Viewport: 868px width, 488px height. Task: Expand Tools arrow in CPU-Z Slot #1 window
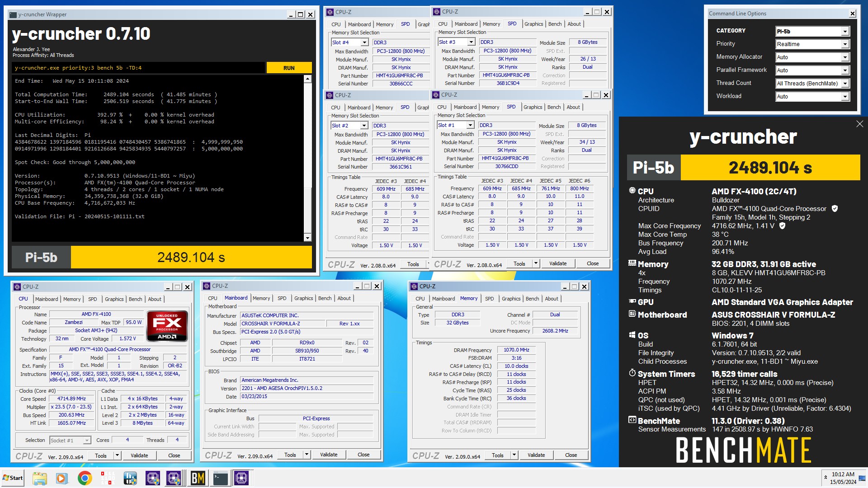pyautogui.click(x=536, y=263)
